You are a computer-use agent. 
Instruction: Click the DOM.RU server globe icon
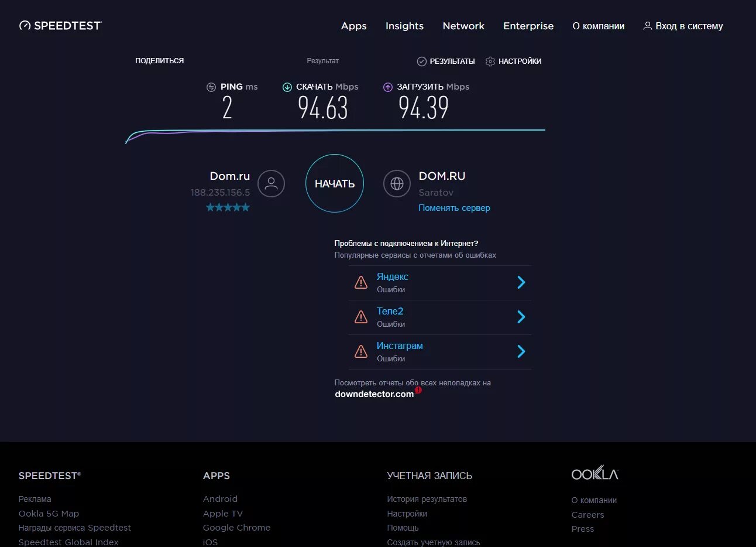click(397, 184)
